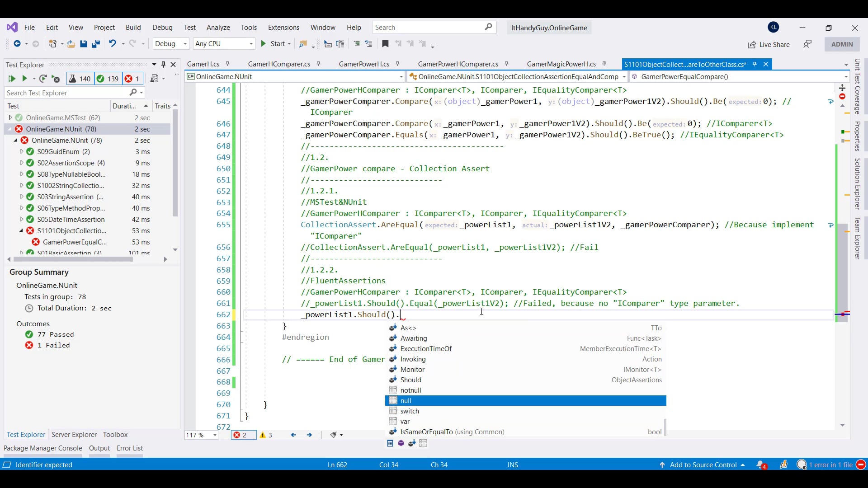Viewport: 868px width, 488px height.
Task: Toggle the 140 total tests filter
Action: (x=80, y=79)
